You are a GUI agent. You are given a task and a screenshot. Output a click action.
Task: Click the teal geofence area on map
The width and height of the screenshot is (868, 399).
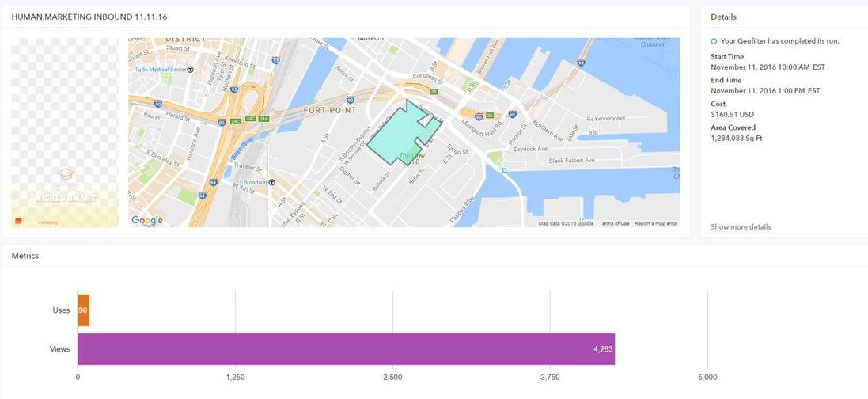click(x=400, y=136)
